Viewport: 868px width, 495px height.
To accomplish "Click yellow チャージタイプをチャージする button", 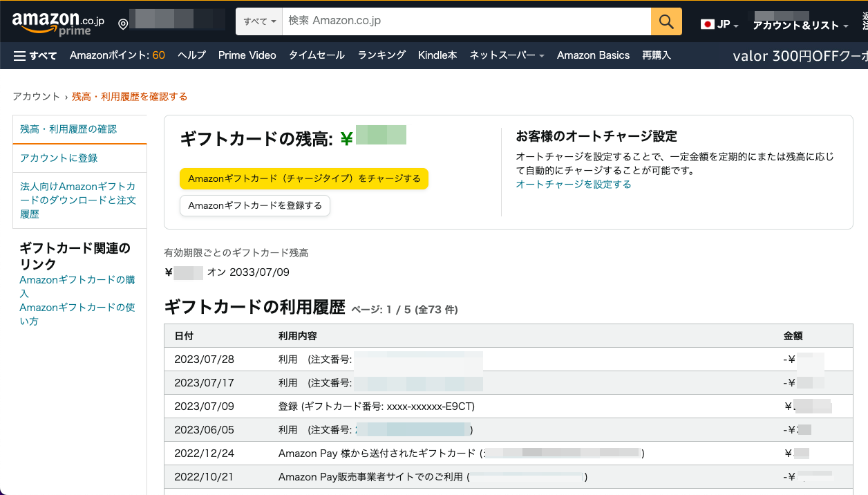I will coord(304,178).
